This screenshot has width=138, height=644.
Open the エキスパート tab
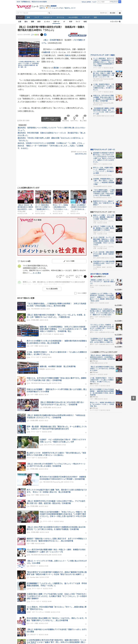48,17
